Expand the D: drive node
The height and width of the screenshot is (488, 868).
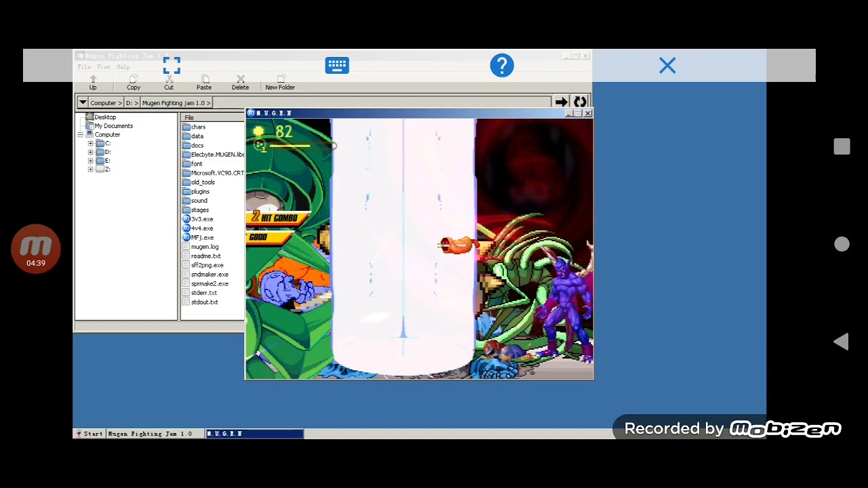(90, 152)
